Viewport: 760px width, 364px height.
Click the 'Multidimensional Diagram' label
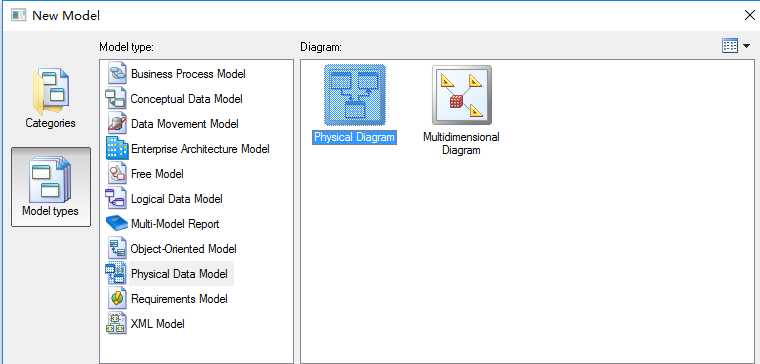click(461, 143)
